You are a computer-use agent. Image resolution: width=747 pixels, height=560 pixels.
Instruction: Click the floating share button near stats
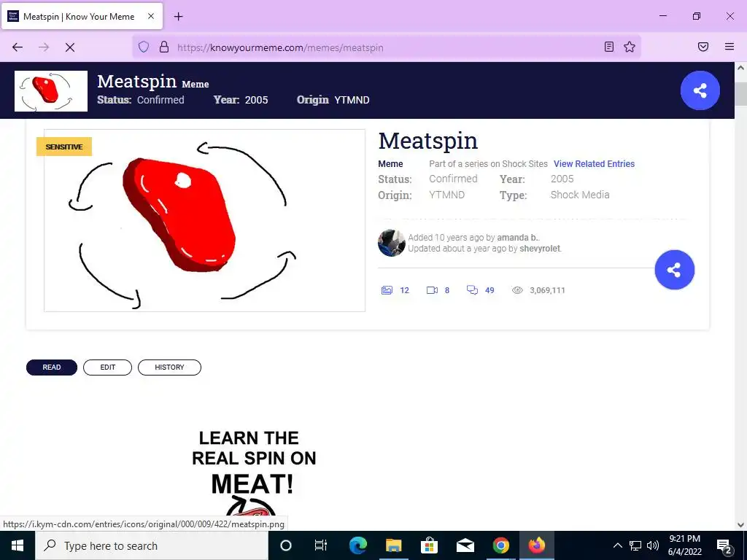(674, 270)
